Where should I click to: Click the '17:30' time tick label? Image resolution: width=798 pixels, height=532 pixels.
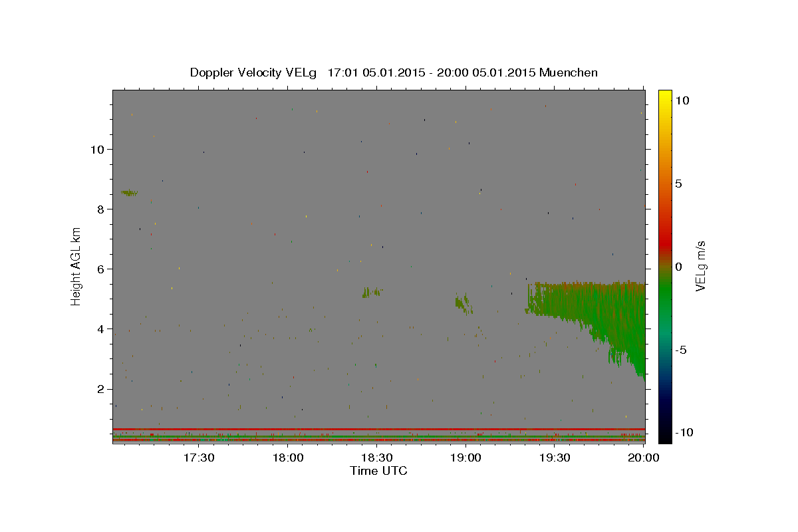click(x=199, y=458)
